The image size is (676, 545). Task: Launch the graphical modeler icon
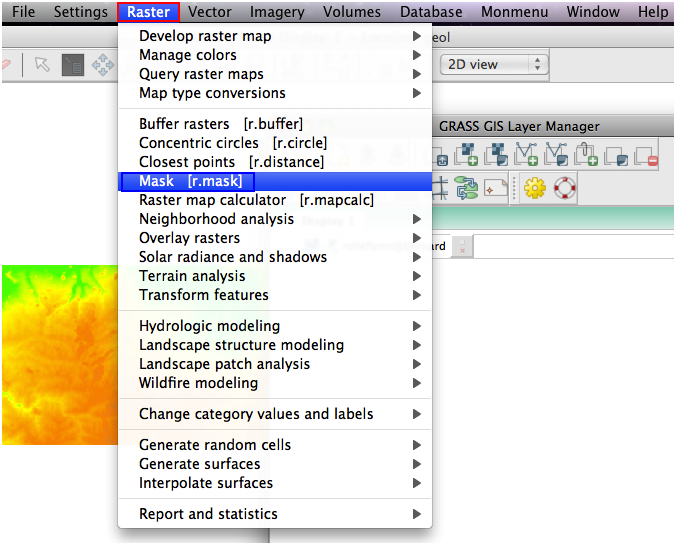[466, 187]
